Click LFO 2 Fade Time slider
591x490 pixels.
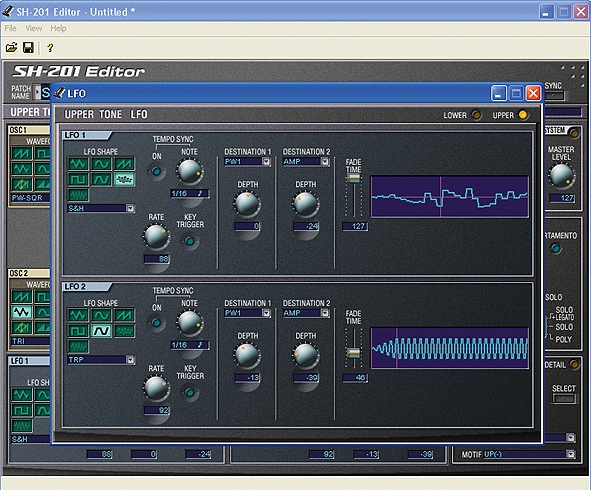click(x=354, y=353)
